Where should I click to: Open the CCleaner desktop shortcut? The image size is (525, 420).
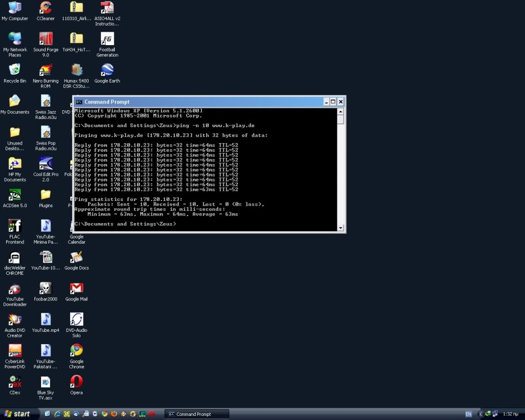coord(46,8)
